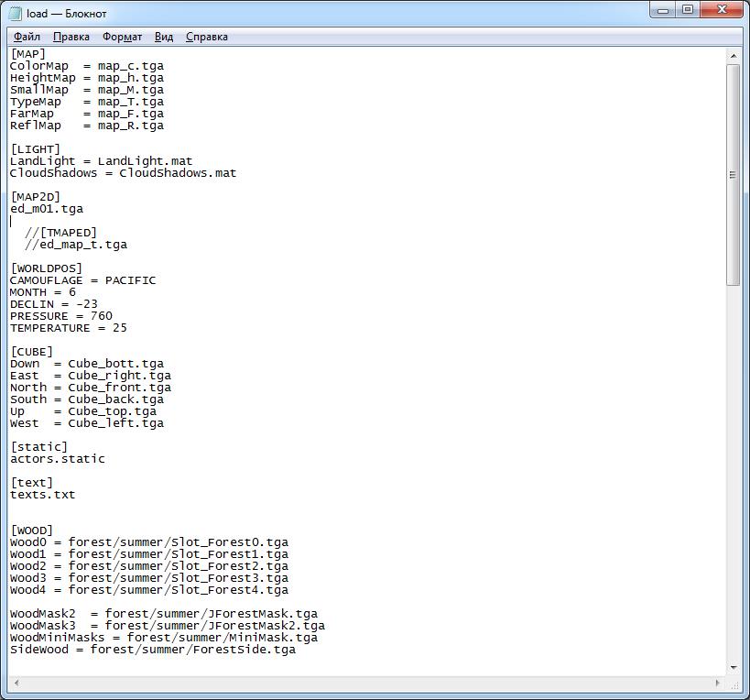Click the line 'South = Cube_back.tga'
This screenshot has height=700, width=750.
tap(87, 400)
